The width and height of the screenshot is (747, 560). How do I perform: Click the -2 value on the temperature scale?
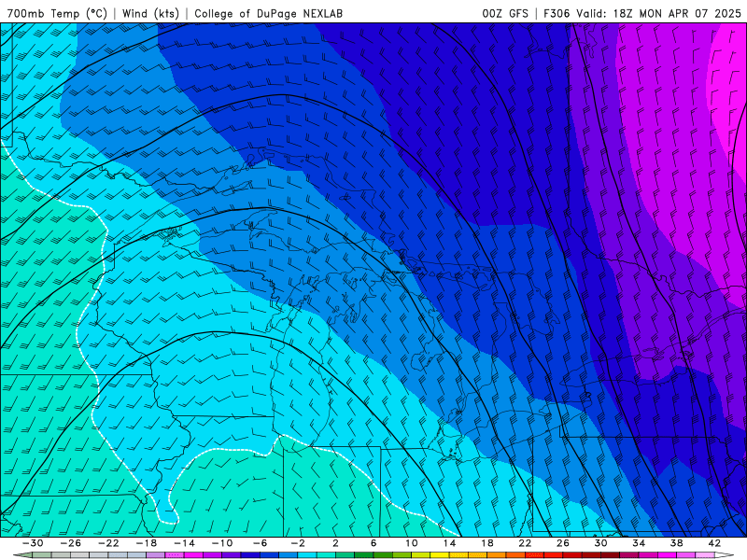click(x=297, y=543)
